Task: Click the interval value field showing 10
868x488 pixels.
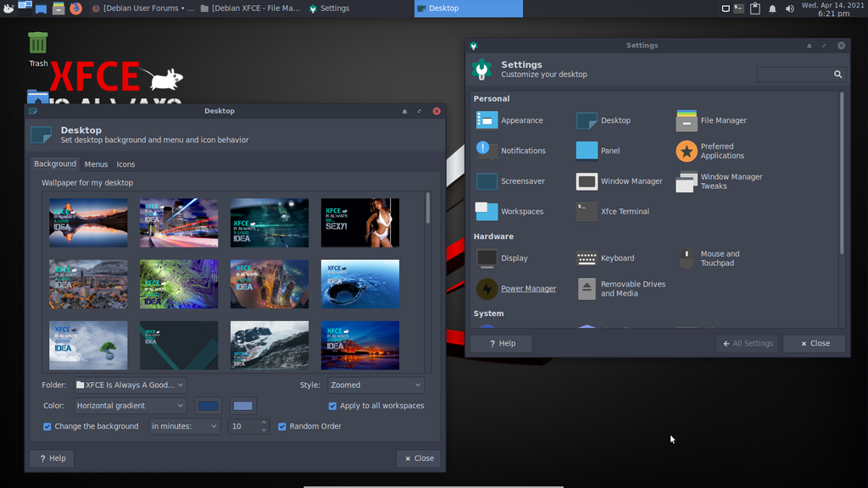Action: (243, 426)
